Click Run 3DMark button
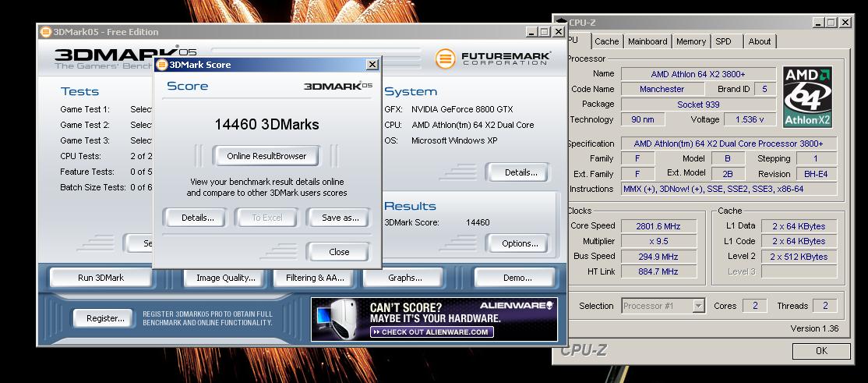Screen dimensions: 868x383 point(101,278)
